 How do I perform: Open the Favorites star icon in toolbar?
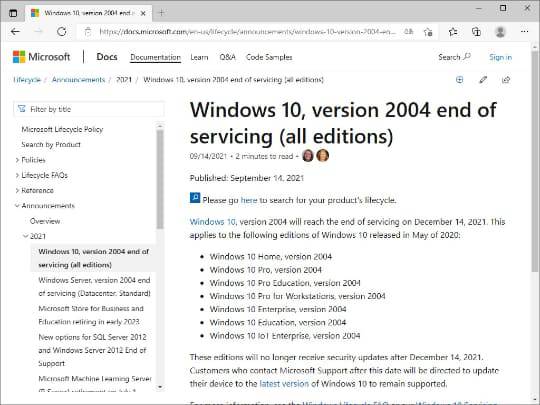[453, 32]
